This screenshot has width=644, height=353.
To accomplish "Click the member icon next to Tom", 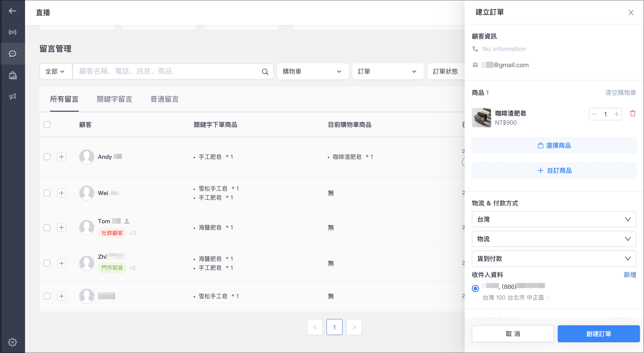I will click(x=127, y=221).
